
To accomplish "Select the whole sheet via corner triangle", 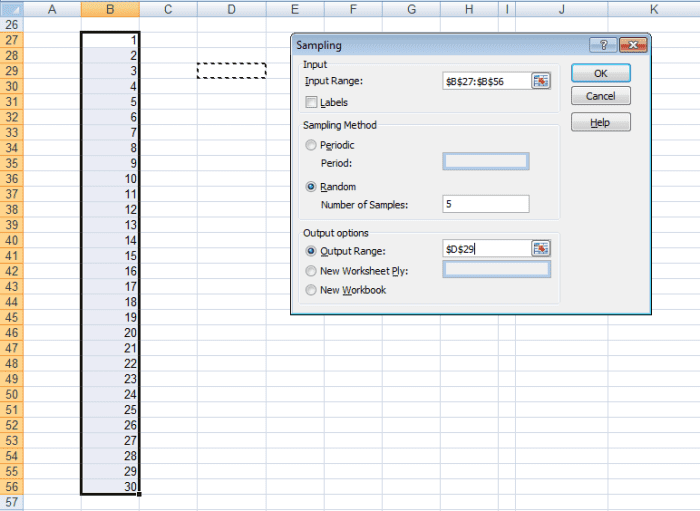I will [x=12, y=8].
